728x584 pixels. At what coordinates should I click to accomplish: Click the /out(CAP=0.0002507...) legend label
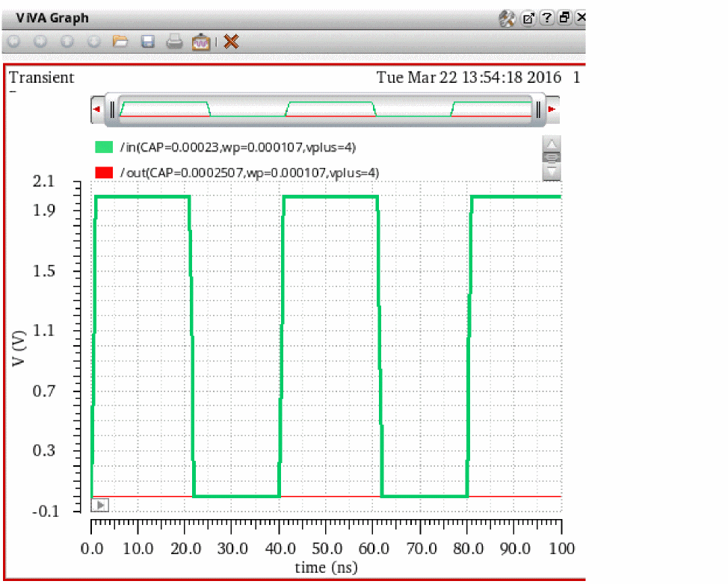(250, 173)
